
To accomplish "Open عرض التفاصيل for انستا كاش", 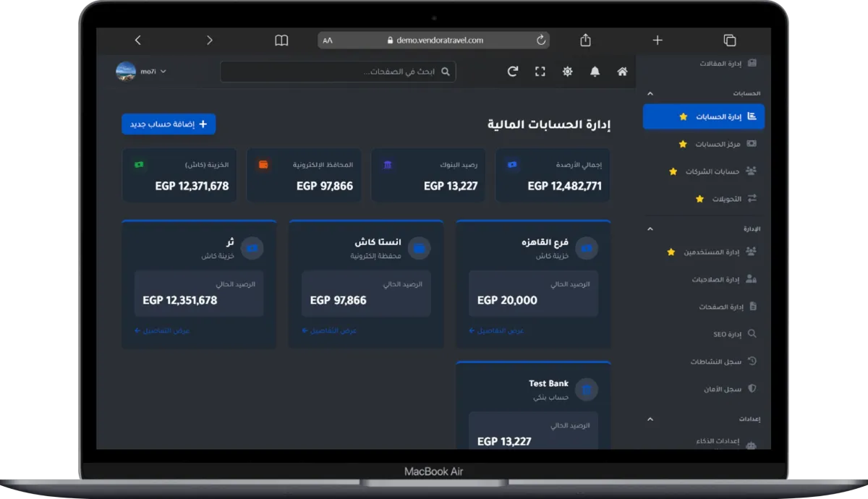I will (x=329, y=330).
